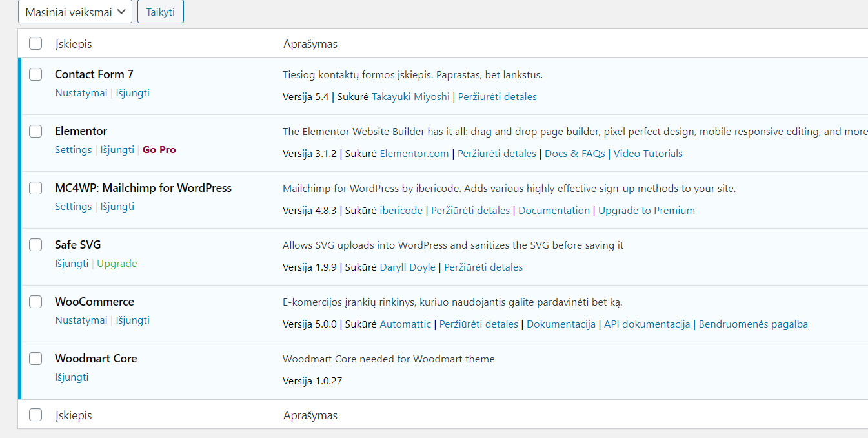
Task: Open Elementor.com author link
Action: click(414, 154)
